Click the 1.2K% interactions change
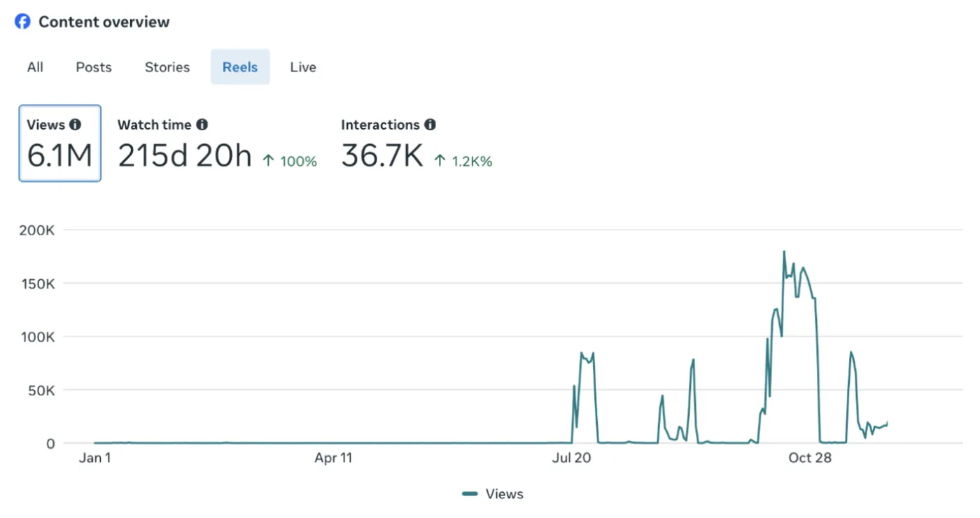The image size is (980, 518). [x=472, y=162]
